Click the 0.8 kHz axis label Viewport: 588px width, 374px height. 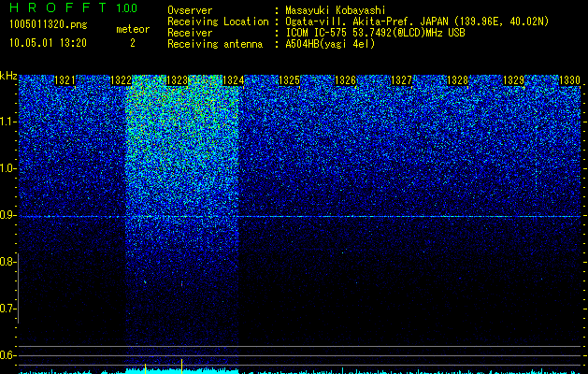[6, 262]
